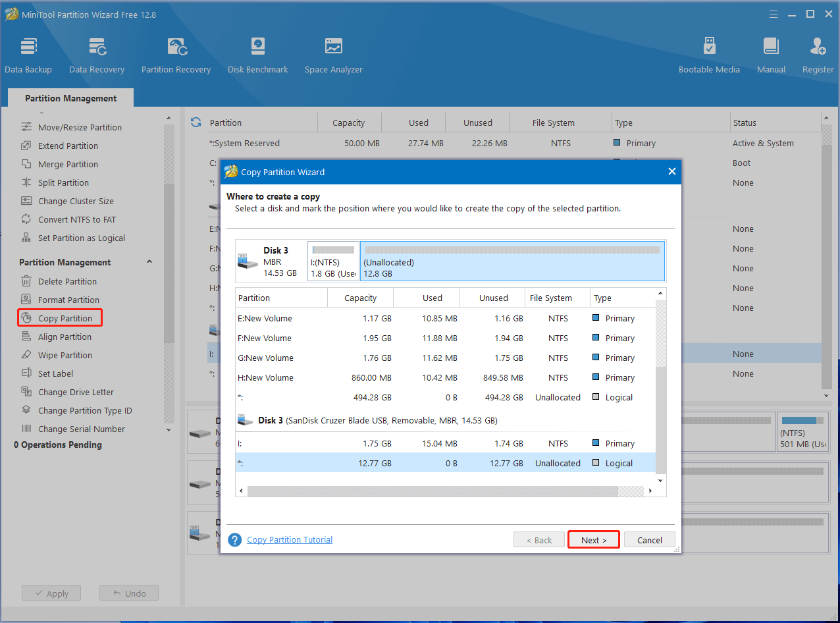Choose Change Drive Letter
The height and width of the screenshot is (623, 840).
[76, 392]
